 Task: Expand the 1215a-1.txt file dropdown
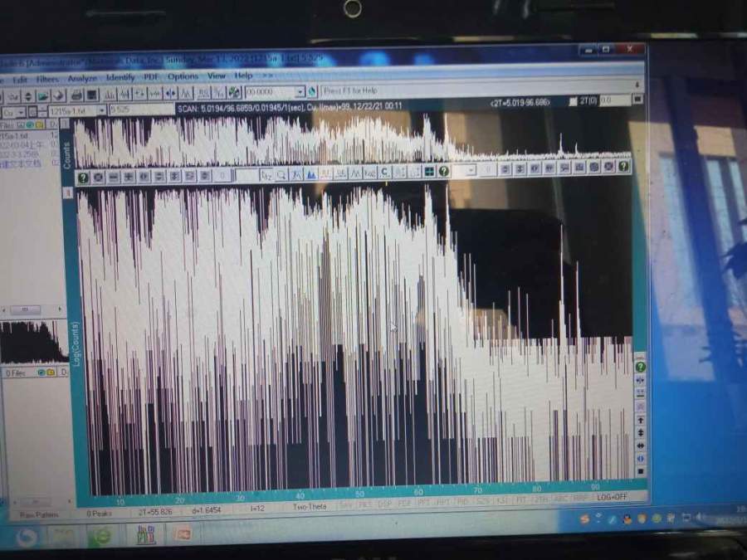(x=101, y=111)
